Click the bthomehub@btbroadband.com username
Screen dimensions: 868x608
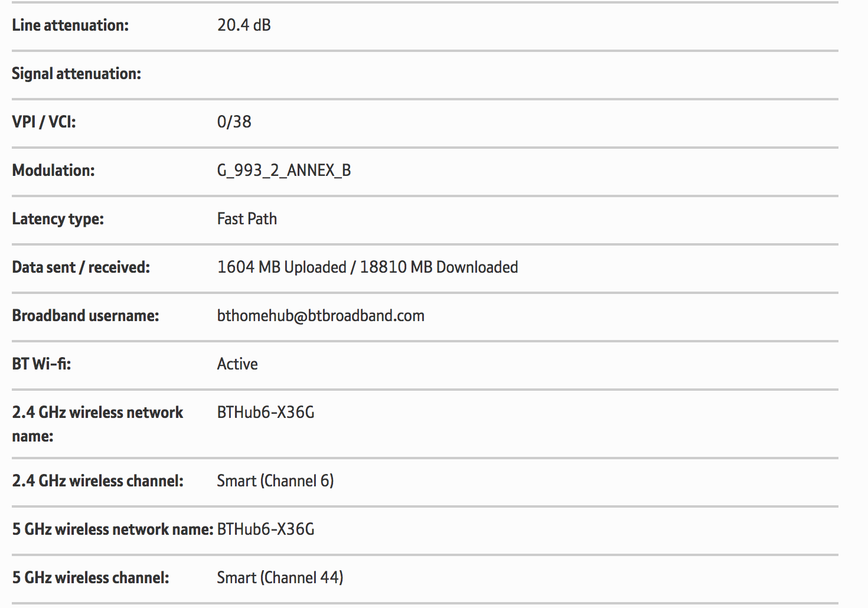321,316
